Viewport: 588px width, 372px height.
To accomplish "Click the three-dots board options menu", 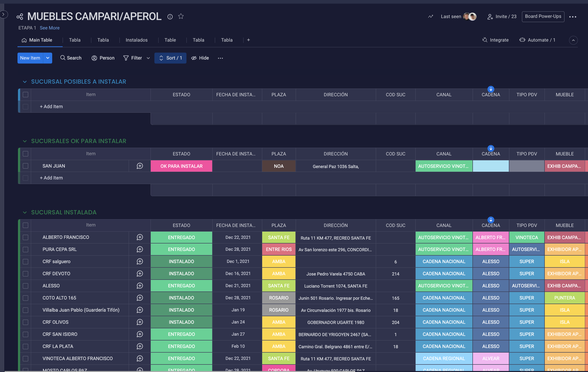I will click(572, 17).
